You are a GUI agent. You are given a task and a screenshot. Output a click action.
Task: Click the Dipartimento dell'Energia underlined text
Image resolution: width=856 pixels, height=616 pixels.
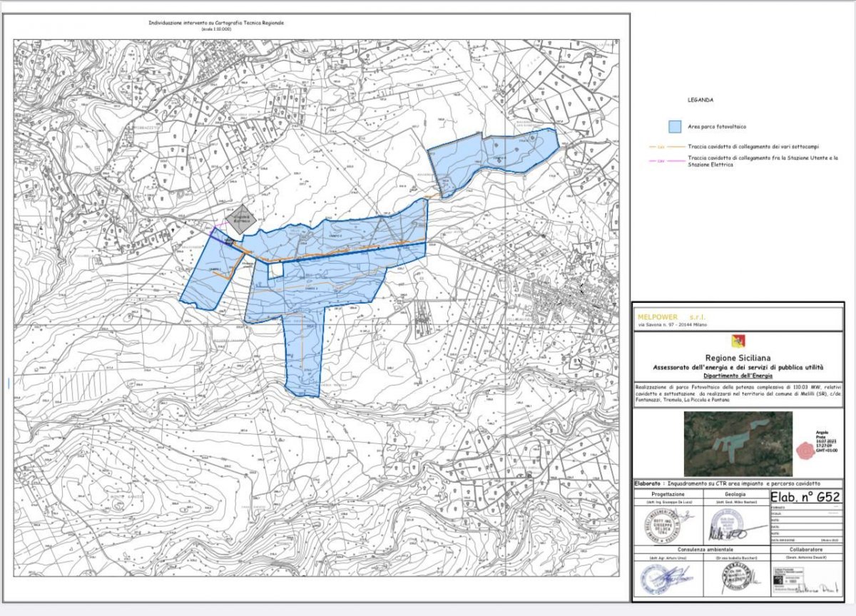(x=738, y=375)
